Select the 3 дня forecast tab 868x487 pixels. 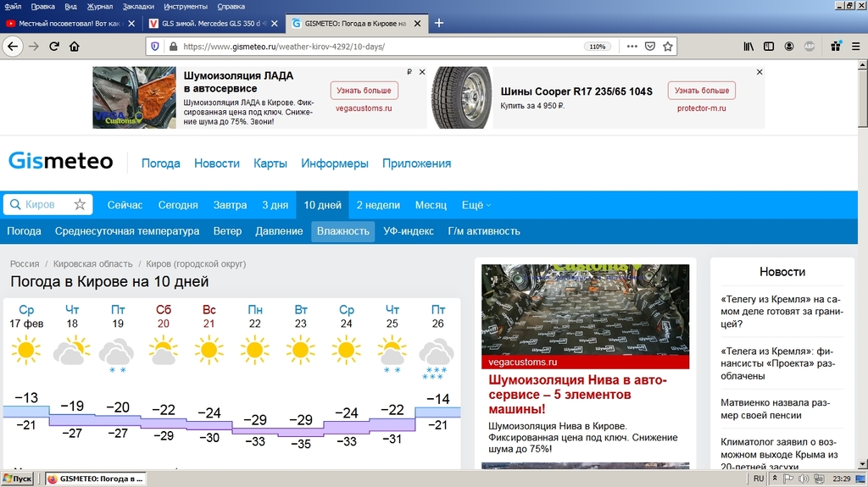(275, 205)
